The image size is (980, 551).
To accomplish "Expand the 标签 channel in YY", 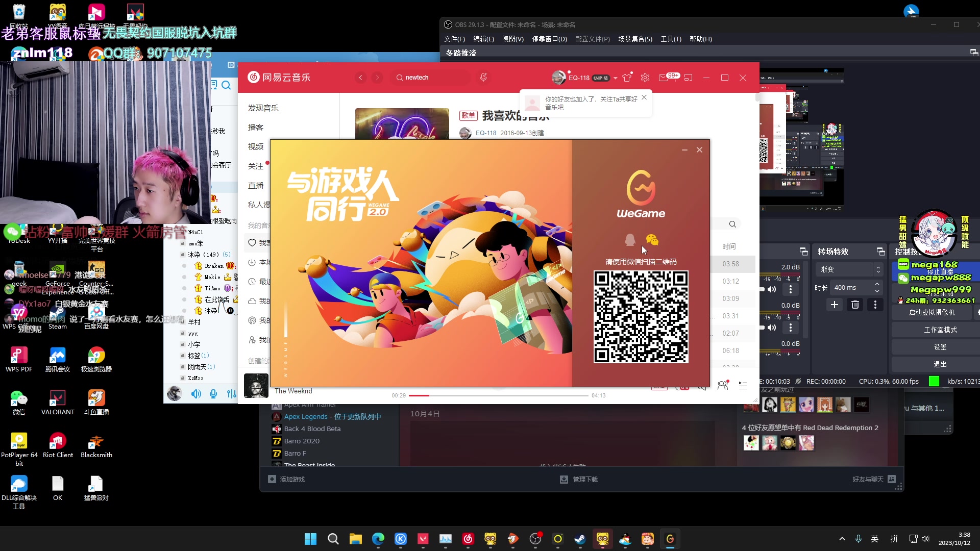I will tap(183, 356).
